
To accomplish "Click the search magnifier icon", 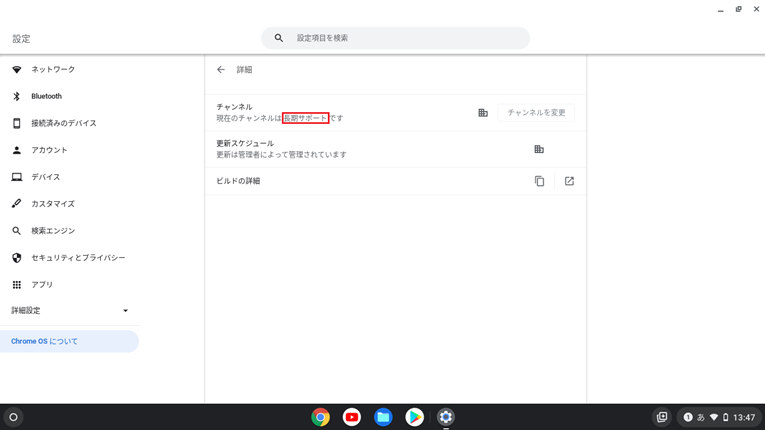I will point(279,38).
